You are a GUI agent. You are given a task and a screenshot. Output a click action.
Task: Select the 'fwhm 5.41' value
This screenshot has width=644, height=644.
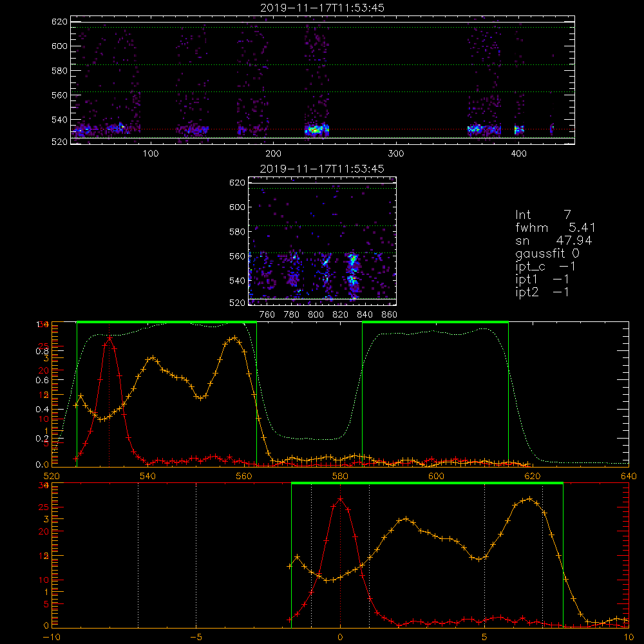click(555, 227)
